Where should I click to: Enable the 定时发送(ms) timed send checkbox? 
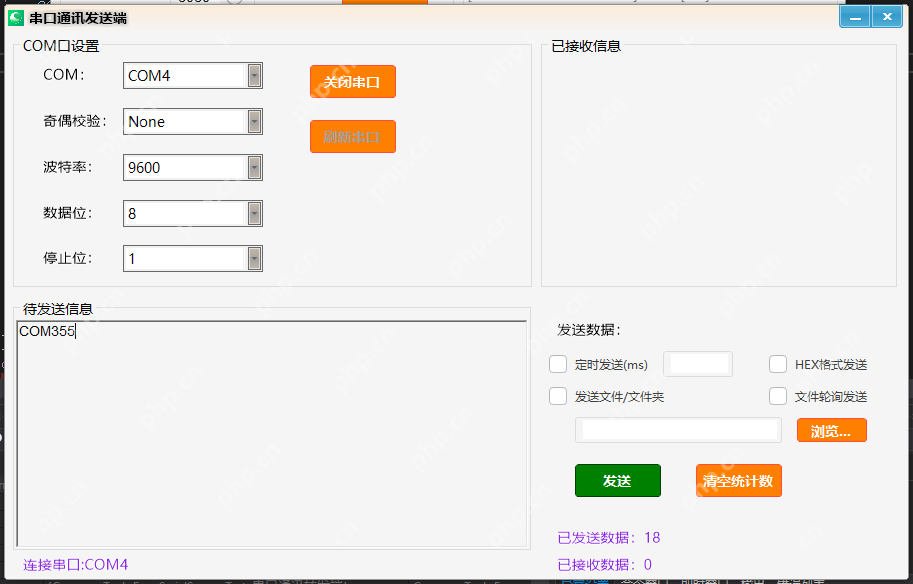pos(558,364)
